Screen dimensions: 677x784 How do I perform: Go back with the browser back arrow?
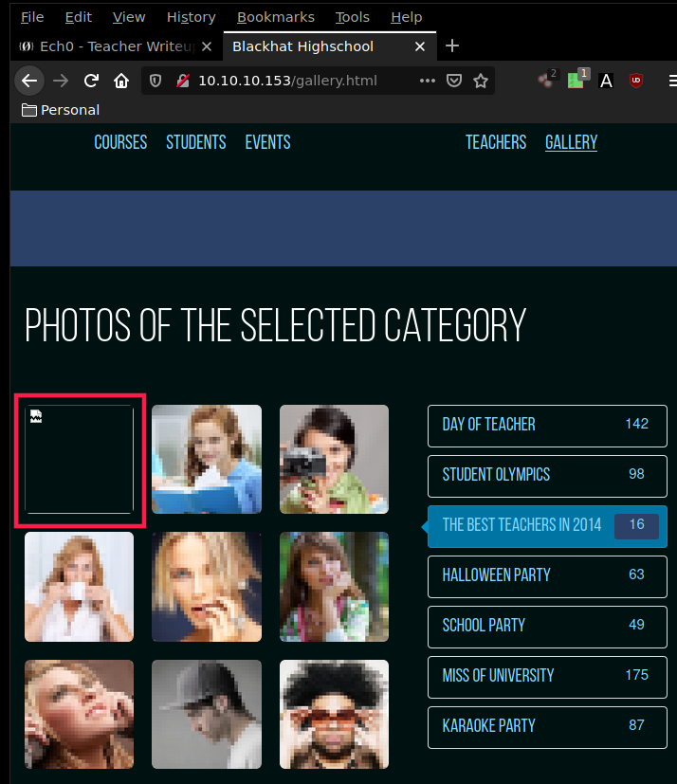click(29, 81)
